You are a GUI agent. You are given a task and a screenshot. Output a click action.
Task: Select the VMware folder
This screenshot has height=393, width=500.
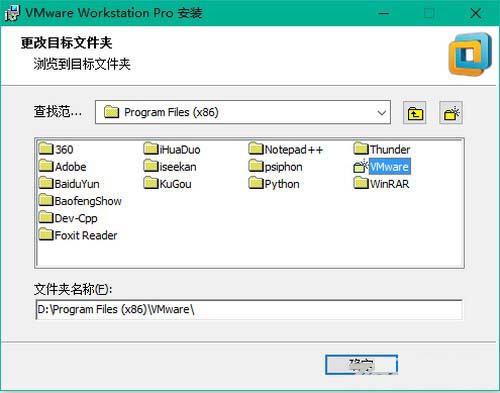[382, 166]
